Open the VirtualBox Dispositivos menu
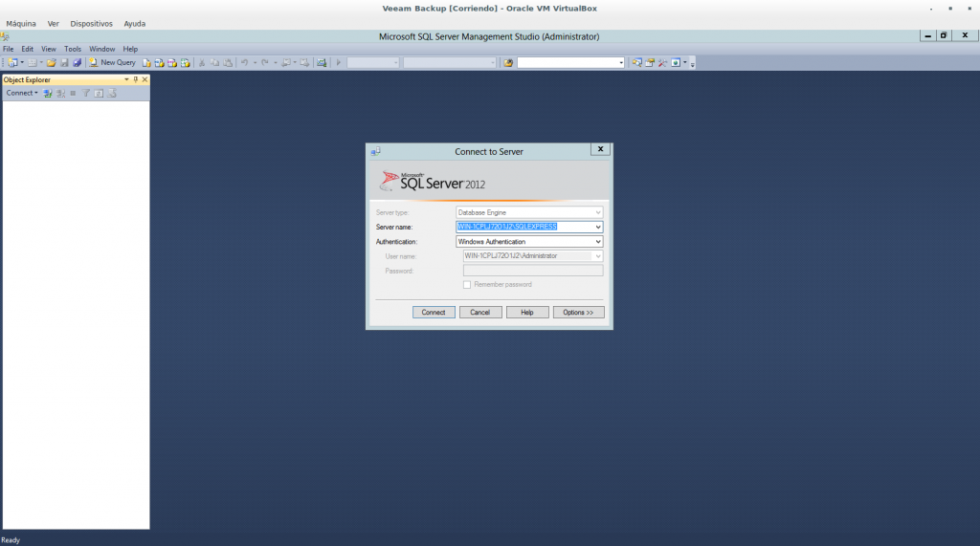This screenshot has width=980, height=546. coord(91,24)
